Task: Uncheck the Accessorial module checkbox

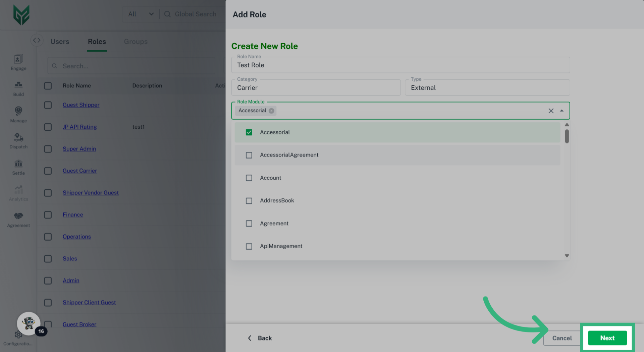Action: 249,132
